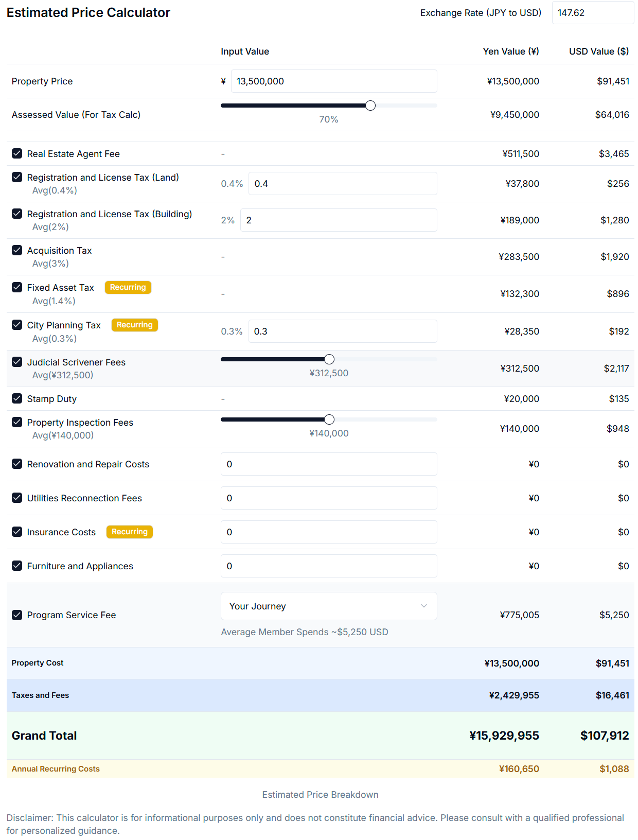Toggle the Insurance Costs checkbox
The image size is (638, 840).
(17, 532)
